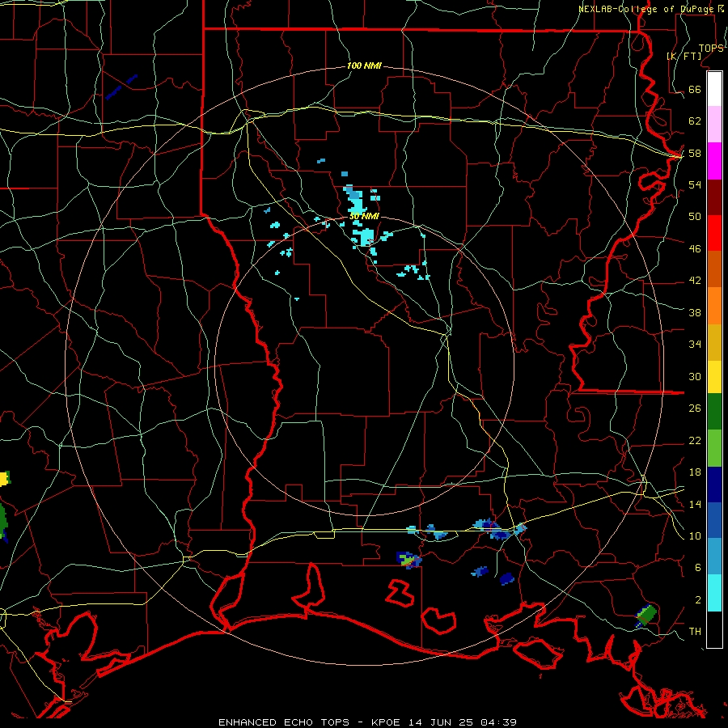
Task: Click the "34" legend value
Action: [695, 345]
